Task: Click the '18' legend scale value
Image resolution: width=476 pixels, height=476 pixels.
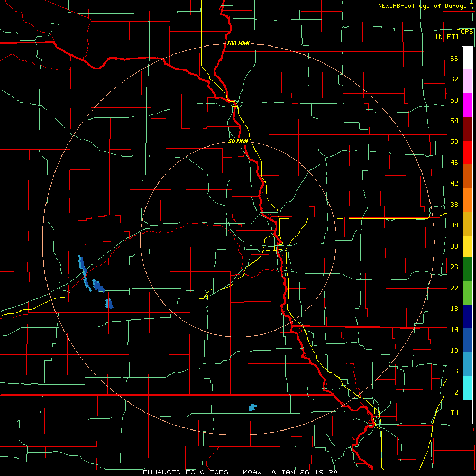Action: (454, 309)
